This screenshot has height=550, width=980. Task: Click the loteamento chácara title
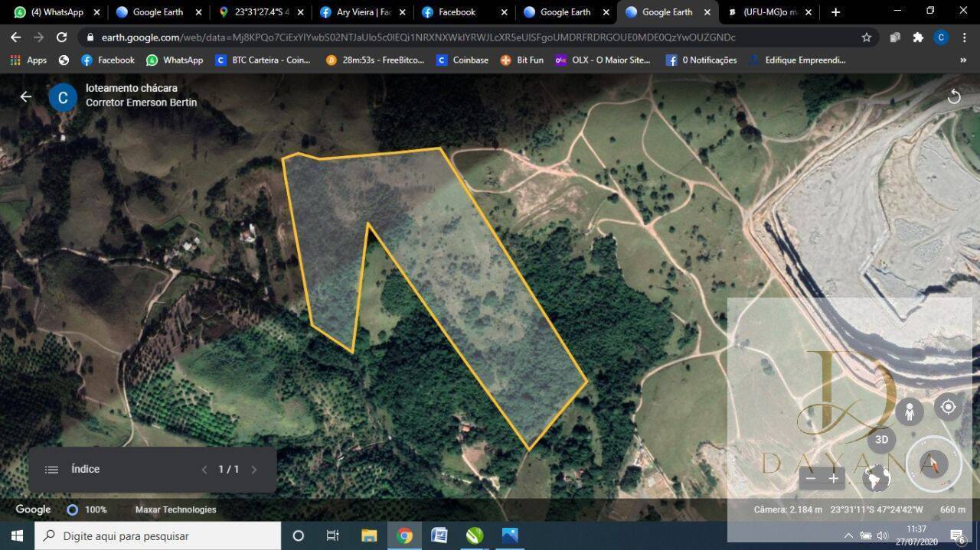131,88
